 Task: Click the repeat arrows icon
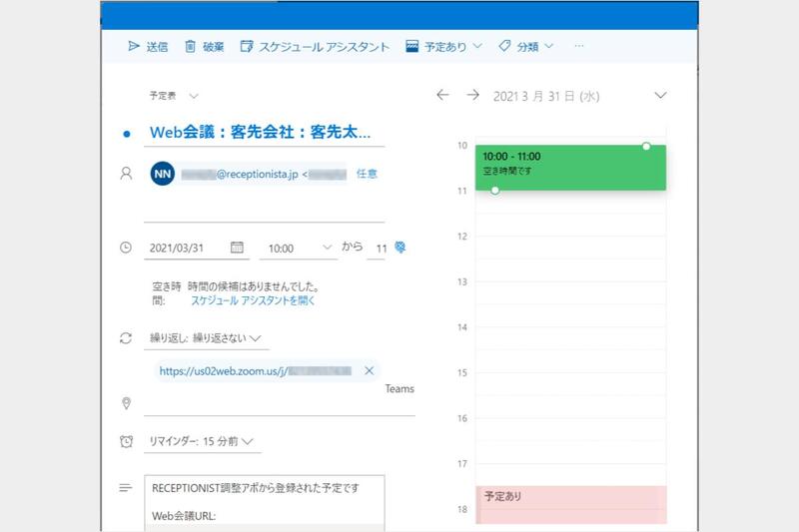(x=126, y=338)
